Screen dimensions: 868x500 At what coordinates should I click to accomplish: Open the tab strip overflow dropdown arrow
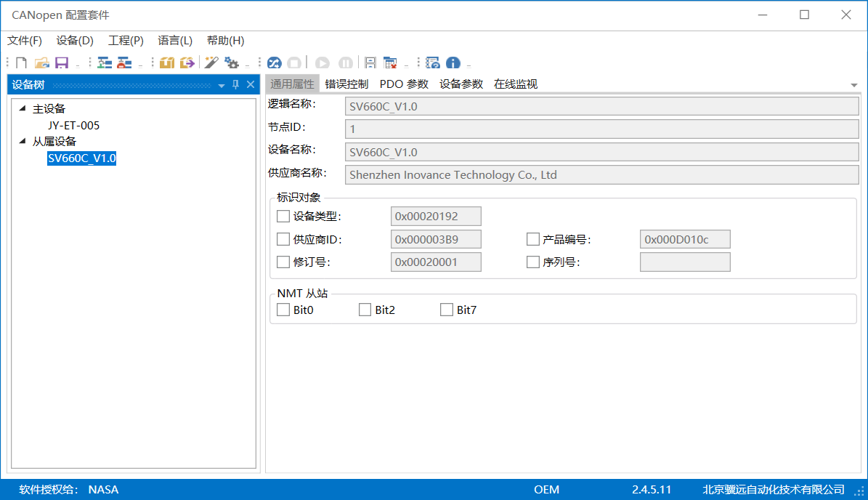click(854, 85)
